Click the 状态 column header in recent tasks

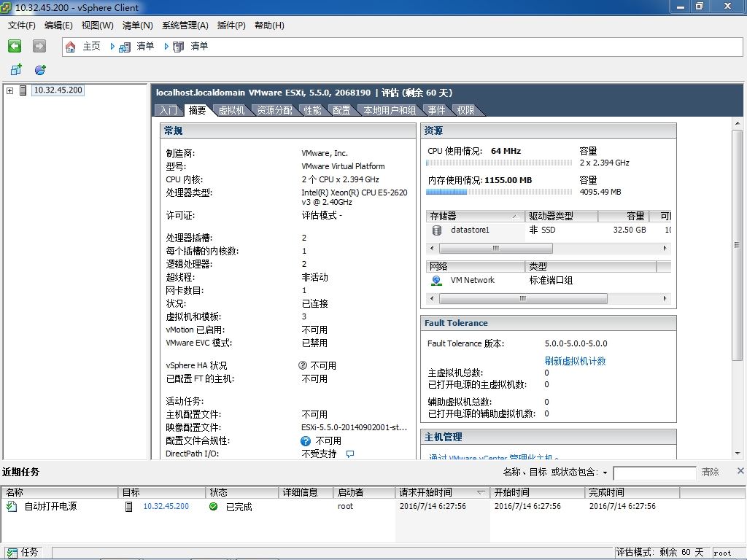(x=241, y=492)
